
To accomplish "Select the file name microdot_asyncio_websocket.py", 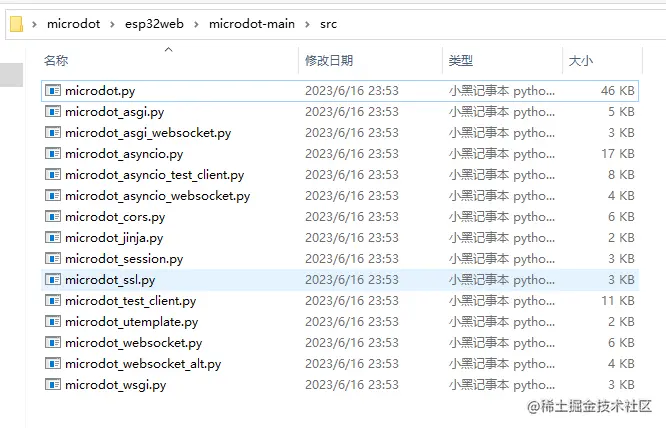I will pos(158,196).
